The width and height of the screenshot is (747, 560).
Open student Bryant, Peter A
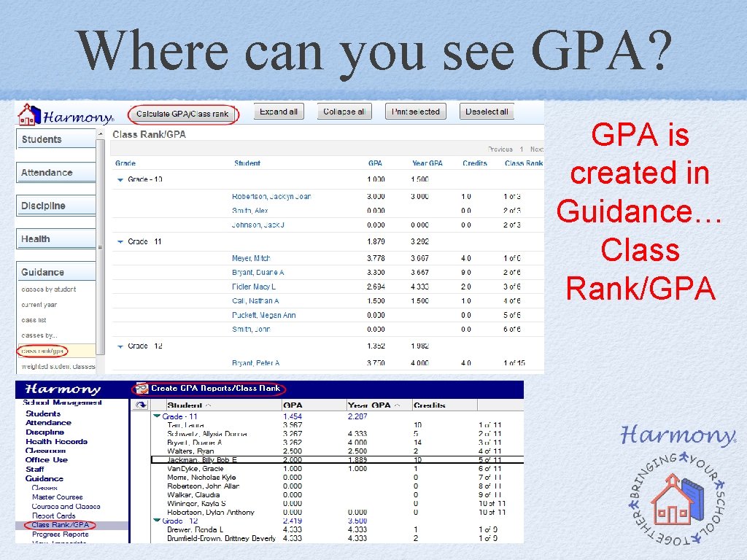point(256,363)
